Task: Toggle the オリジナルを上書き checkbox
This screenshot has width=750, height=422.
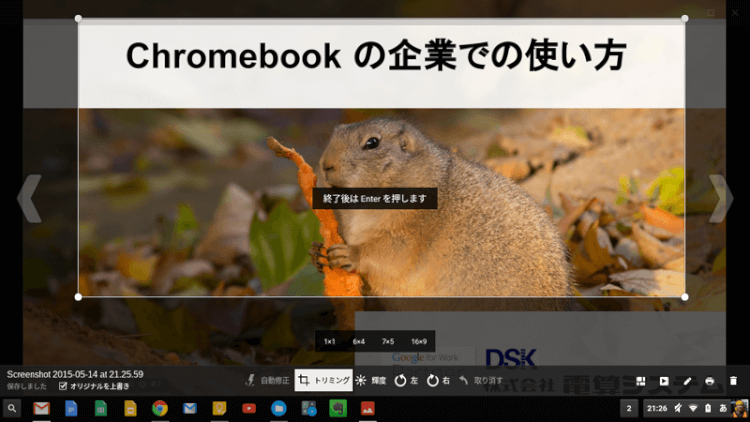Action: point(64,386)
